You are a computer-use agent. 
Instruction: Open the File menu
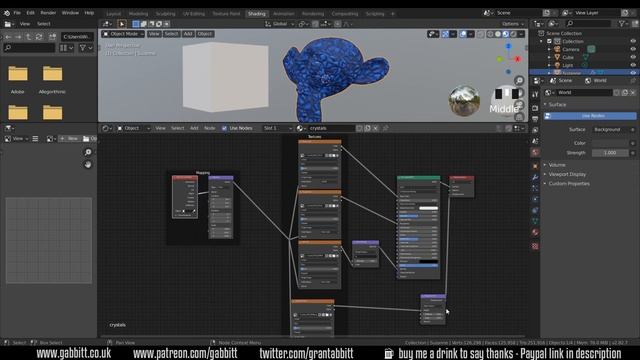point(17,13)
